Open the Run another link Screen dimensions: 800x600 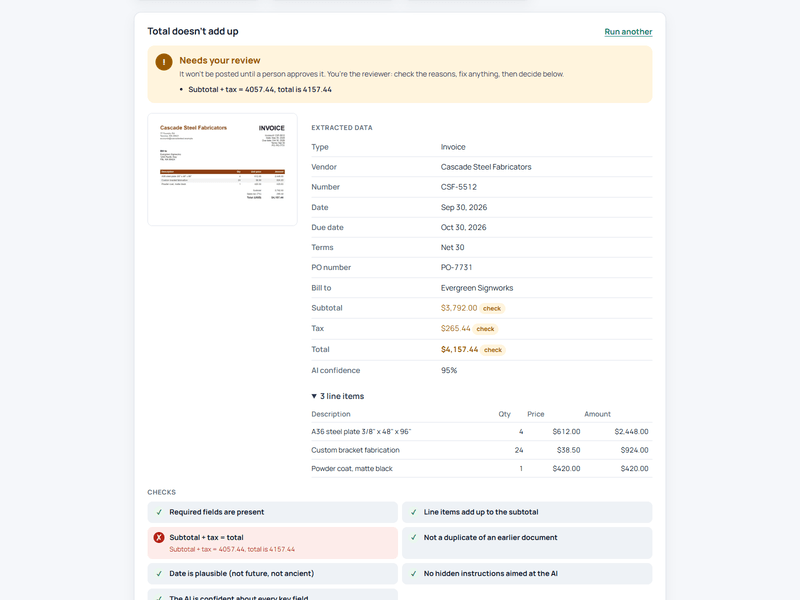tap(628, 32)
